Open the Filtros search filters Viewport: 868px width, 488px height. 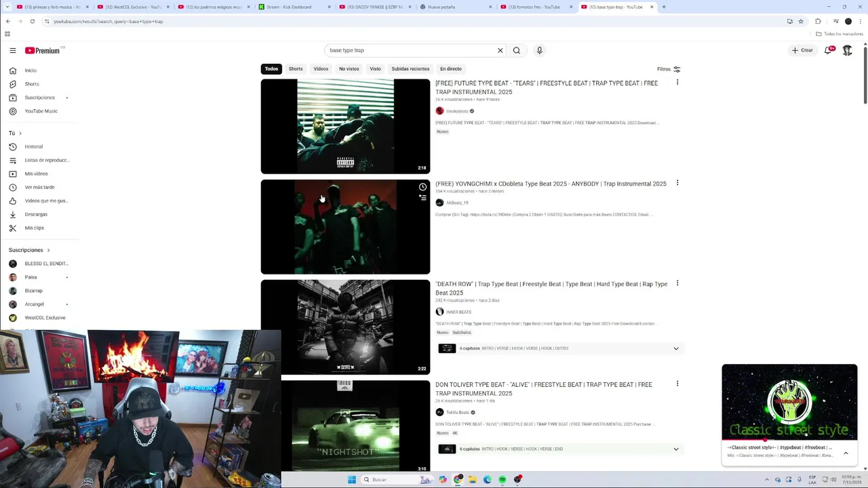[669, 69]
